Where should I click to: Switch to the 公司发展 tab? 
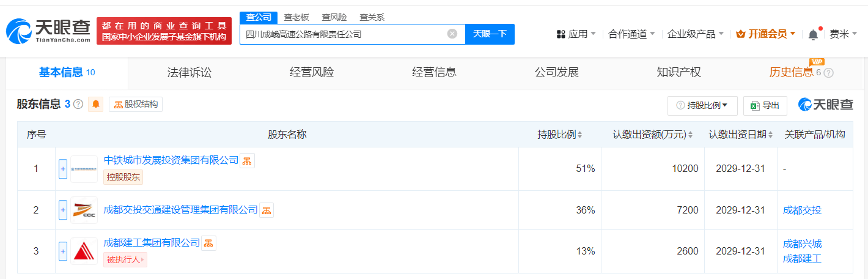[x=556, y=73]
